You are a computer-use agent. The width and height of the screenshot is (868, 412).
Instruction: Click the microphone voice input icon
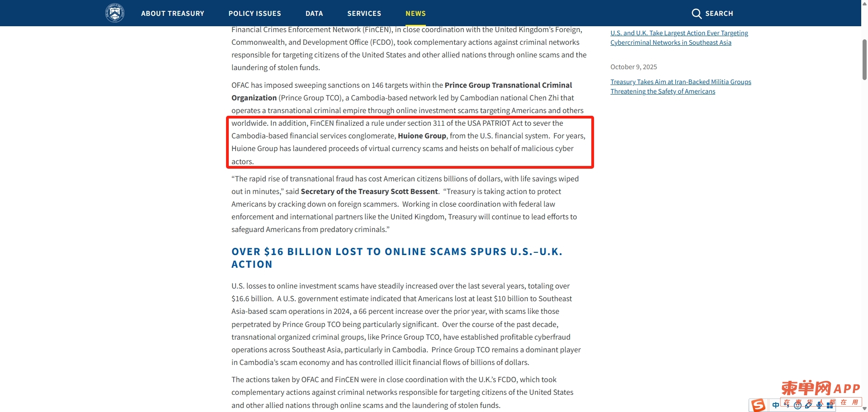pos(819,405)
